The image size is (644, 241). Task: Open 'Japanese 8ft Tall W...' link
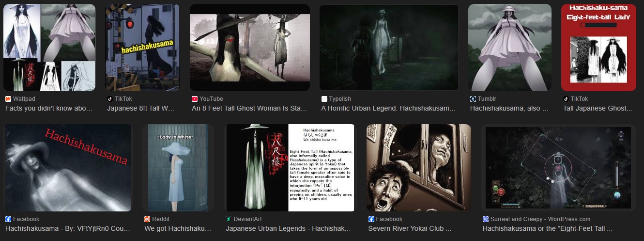pos(141,109)
